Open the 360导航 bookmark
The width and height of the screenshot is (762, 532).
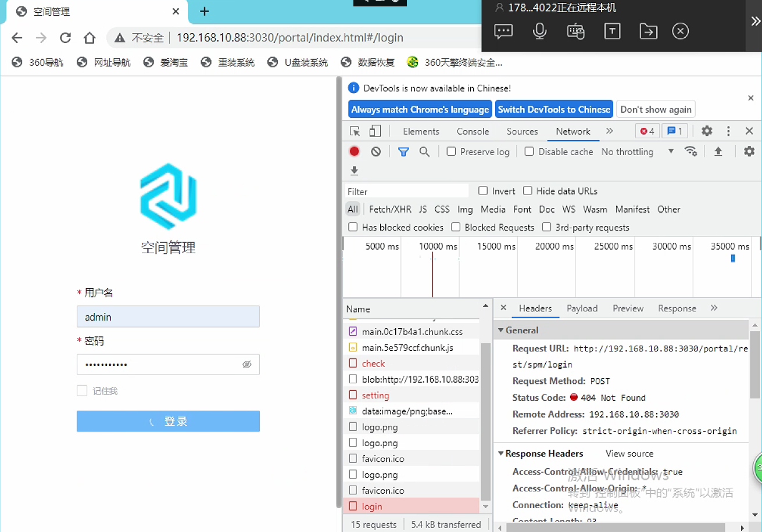tap(38, 62)
